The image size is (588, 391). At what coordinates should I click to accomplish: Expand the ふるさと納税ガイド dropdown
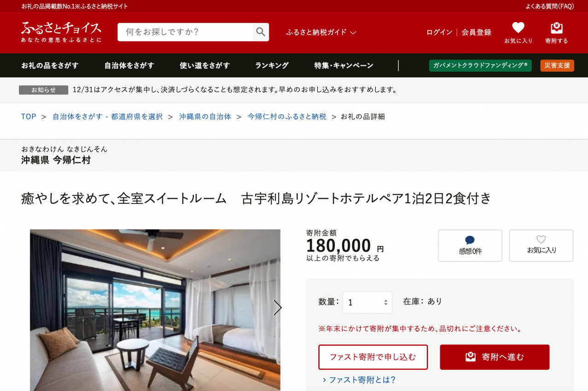321,32
